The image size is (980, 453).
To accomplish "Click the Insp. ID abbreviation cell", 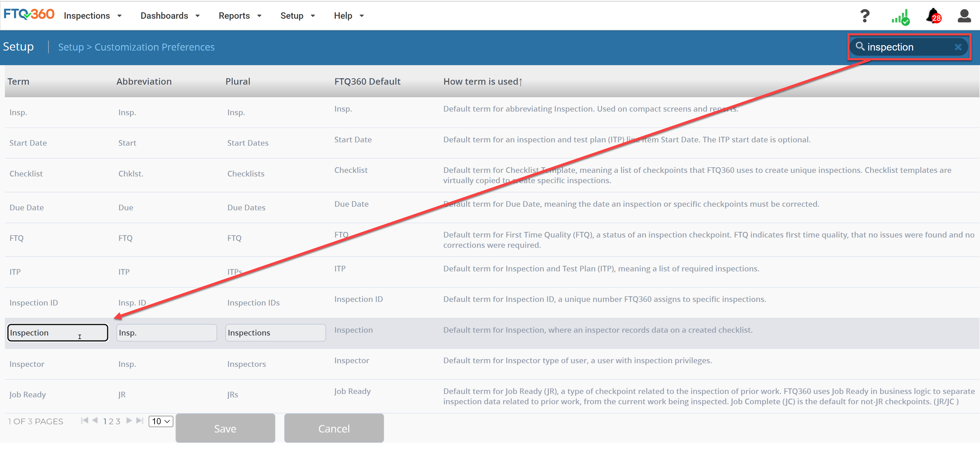I will click(x=132, y=303).
